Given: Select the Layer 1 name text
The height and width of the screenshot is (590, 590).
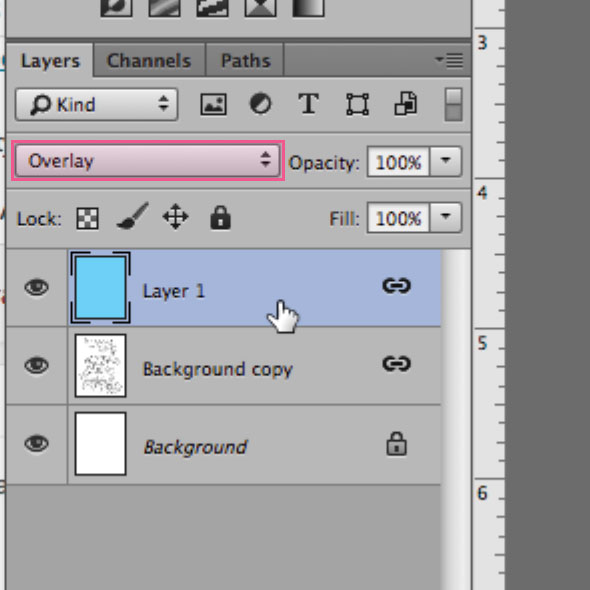Looking at the screenshot, I should [x=174, y=291].
